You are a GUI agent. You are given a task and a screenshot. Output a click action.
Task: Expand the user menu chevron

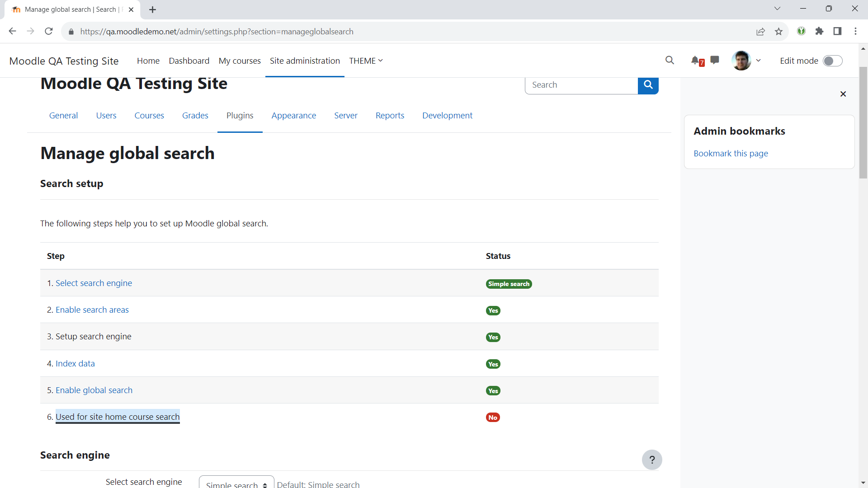759,61
